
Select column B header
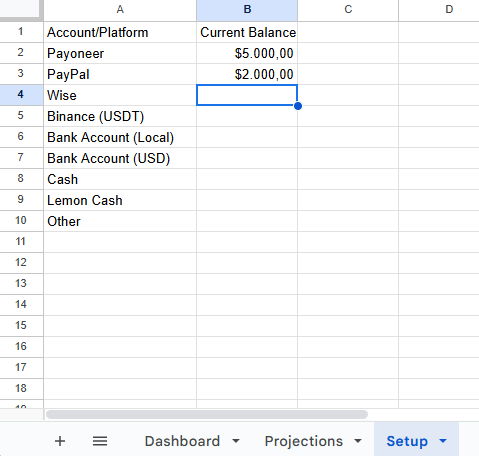pos(247,10)
